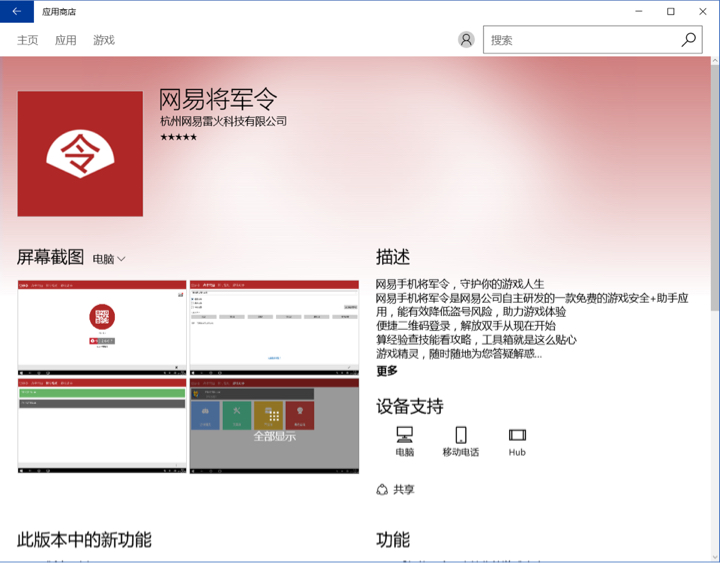Click inside the 搜索 search field
Viewport: 720px width, 563px height.
(580, 40)
